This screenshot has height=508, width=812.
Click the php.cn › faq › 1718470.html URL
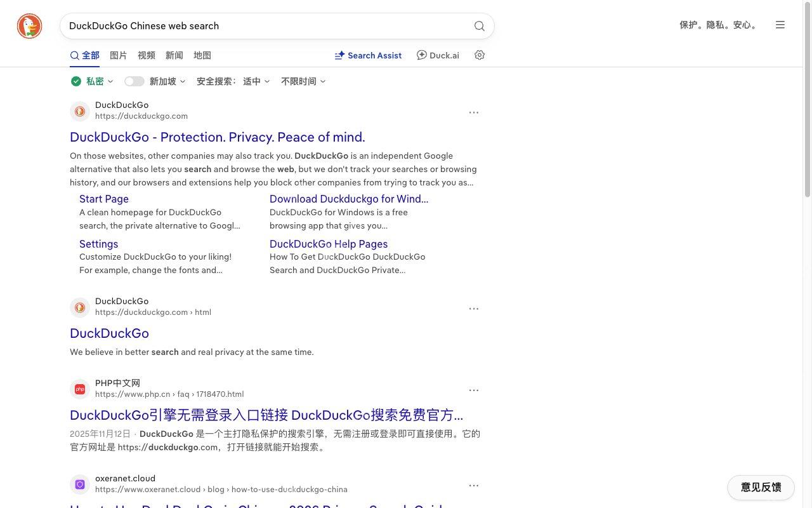coord(169,394)
